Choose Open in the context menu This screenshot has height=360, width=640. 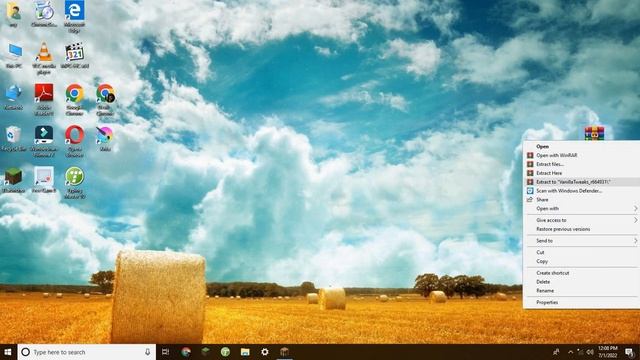tap(582, 146)
